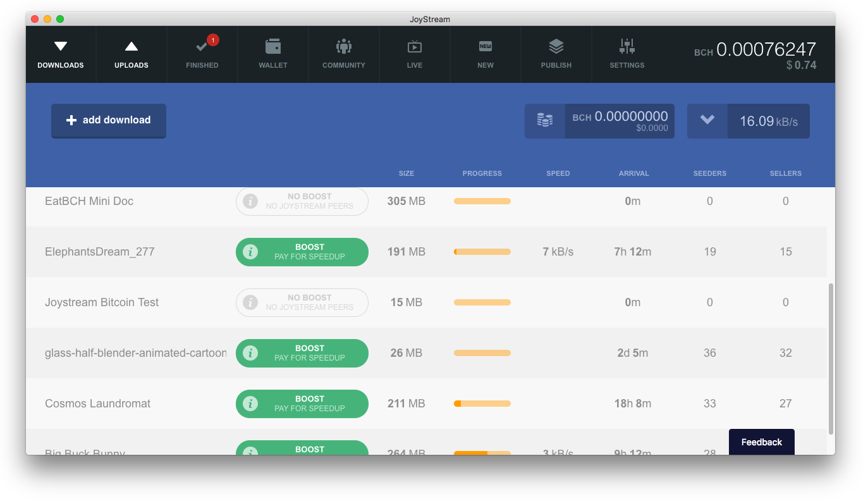The image size is (868, 501).
Task: Boost Cosmos Laundromat pay for speedup
Action: coord(302,404)
